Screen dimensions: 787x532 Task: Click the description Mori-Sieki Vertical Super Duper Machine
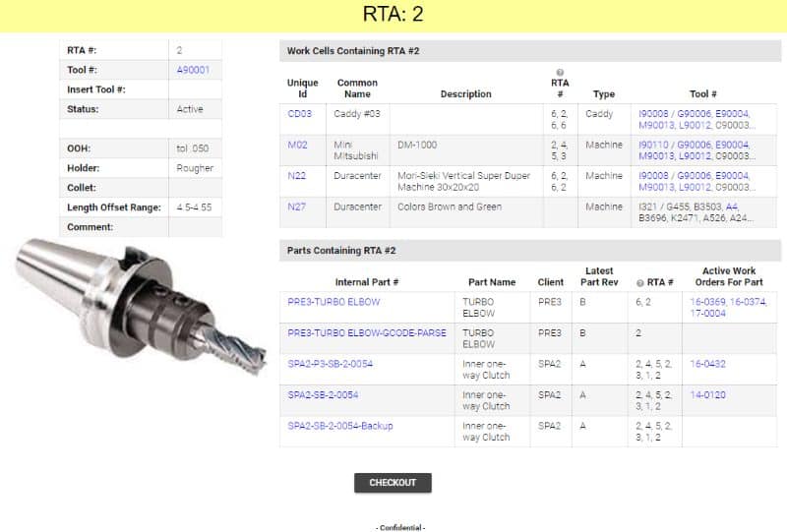(x=463, y=181)
